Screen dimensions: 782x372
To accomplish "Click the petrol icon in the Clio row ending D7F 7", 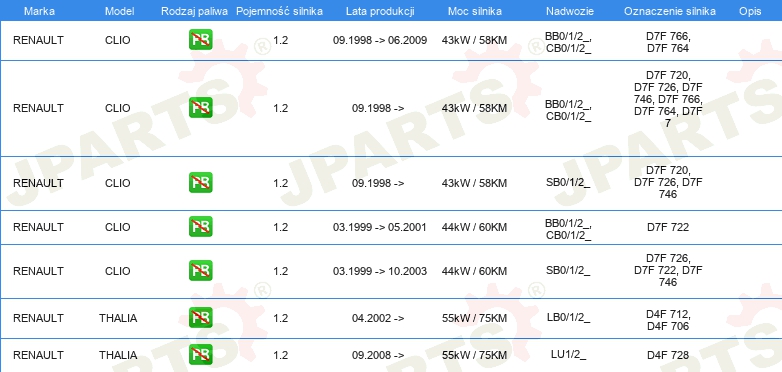I will point(200,108).
